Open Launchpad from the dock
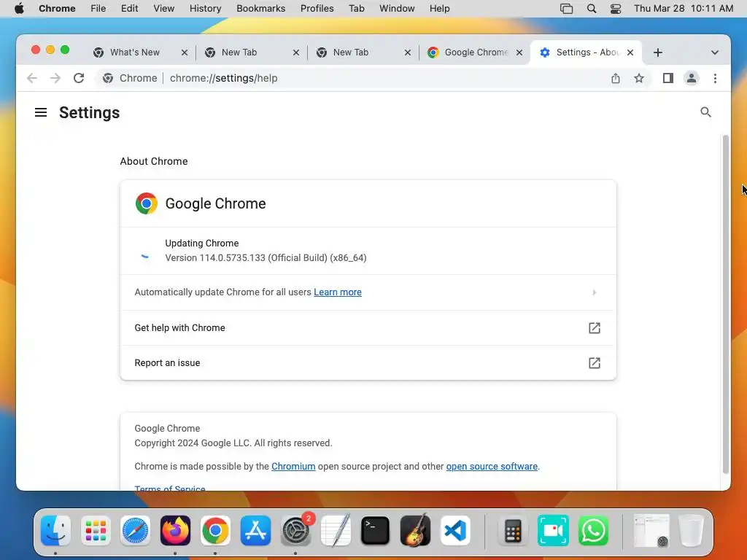The height and width of the screenshot is (560, 747). point(96,530)
